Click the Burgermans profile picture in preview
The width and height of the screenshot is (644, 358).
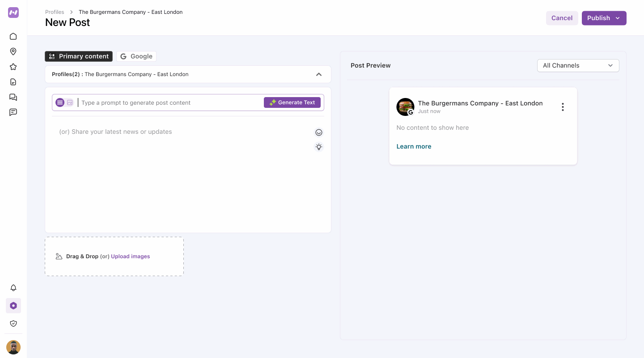[405, 107]
